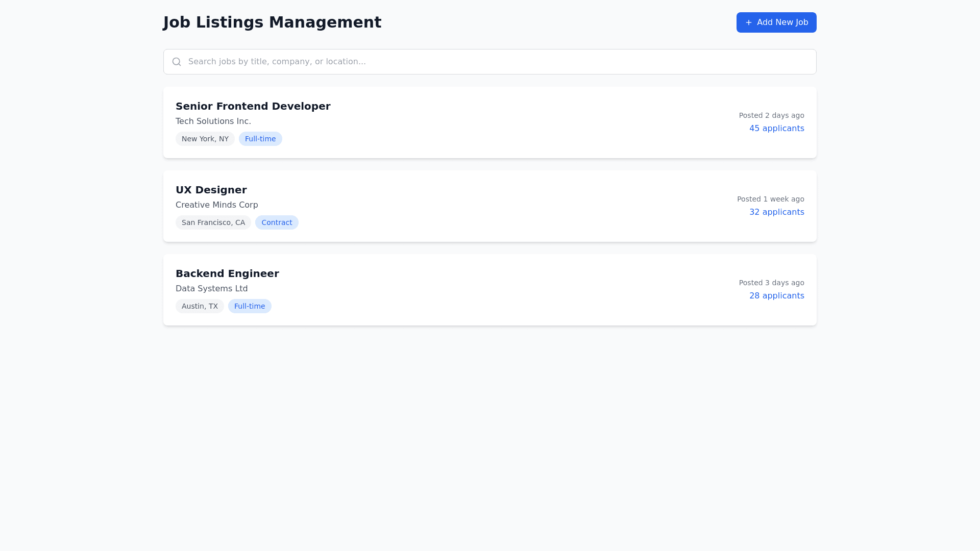980x551 pixels.
Task: Open the 28 applicants list for Backend Engineer
Action: tap(777, 296)
